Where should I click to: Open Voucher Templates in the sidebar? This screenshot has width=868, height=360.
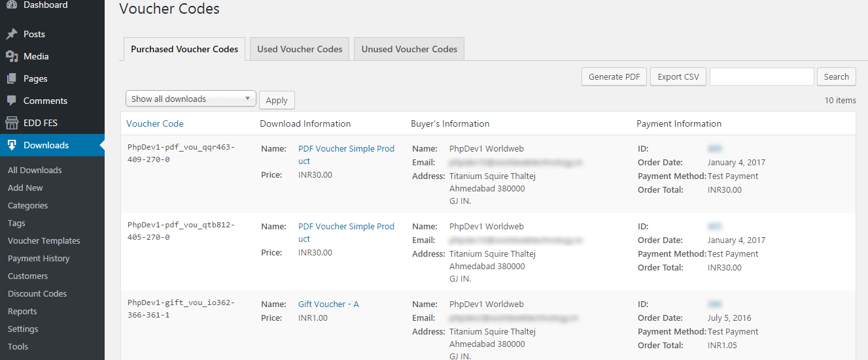[44, 240]
